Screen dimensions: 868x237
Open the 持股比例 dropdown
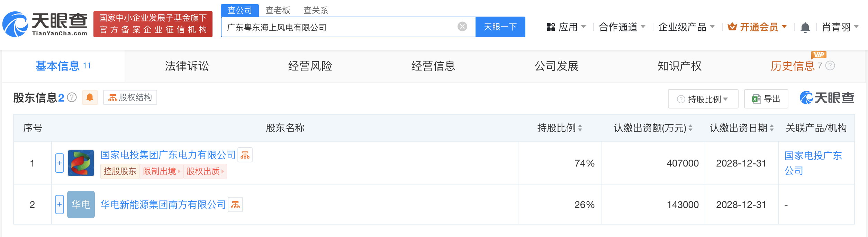(703, 99)
